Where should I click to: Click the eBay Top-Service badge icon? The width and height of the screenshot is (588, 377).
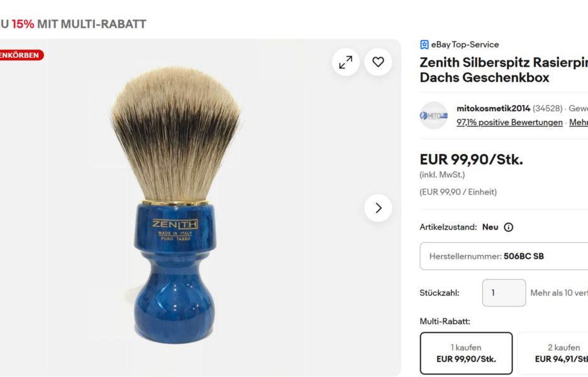tap(424, 45)
